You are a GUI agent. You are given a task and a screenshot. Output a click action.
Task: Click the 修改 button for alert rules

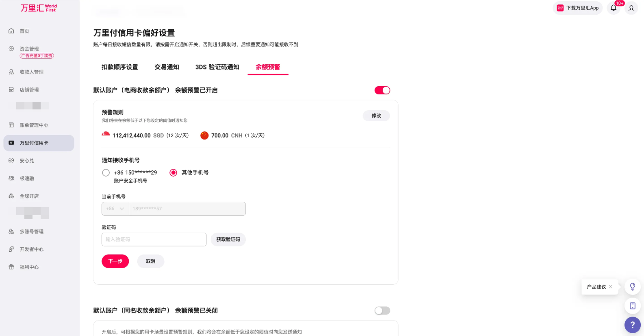[x=376, y=116]
